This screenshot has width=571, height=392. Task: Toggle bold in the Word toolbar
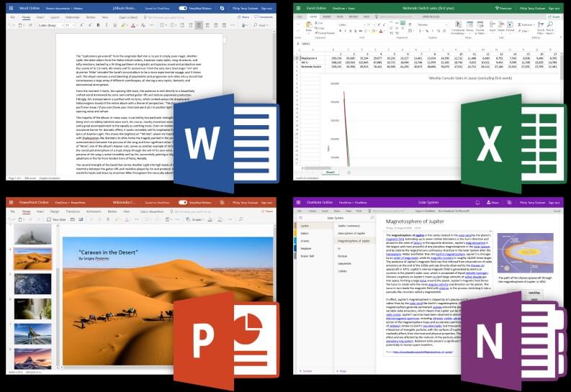(98, 25)
